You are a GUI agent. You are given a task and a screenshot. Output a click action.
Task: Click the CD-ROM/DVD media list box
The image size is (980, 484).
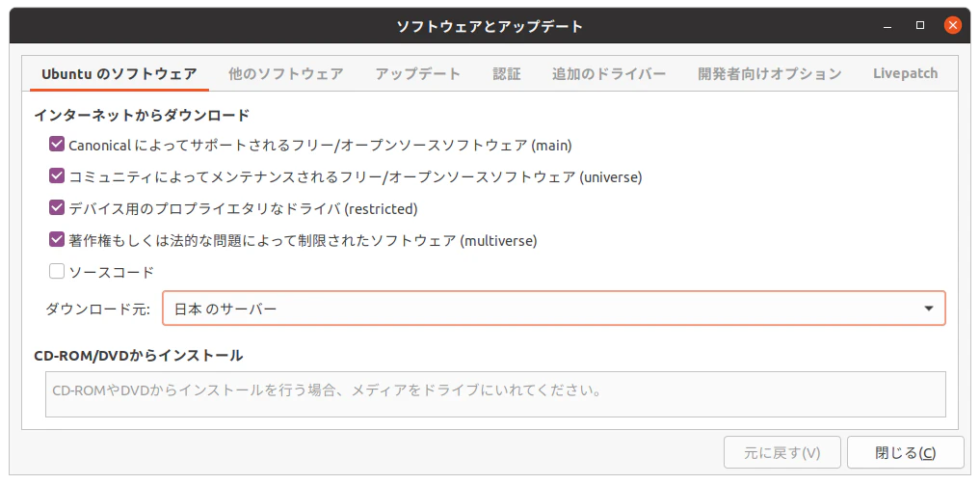pyautogui.click(x=495, y=394)
